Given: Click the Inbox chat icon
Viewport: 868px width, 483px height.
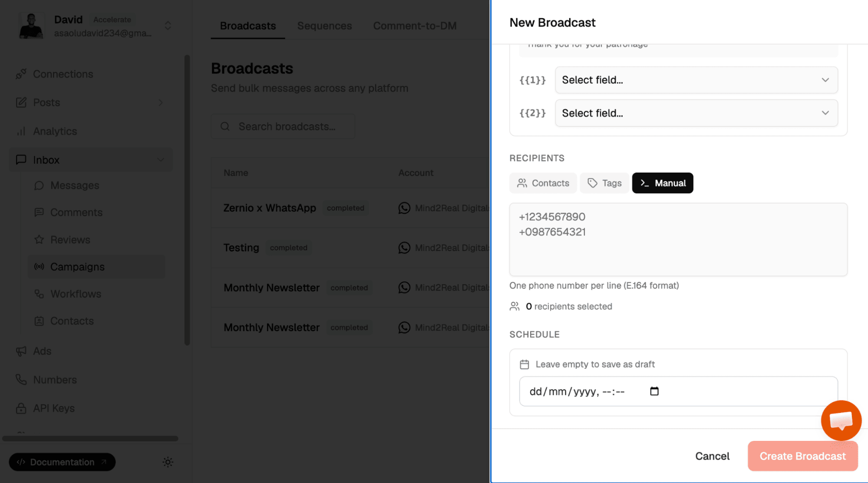Looking at the screenshot, I should click(21, 160).
